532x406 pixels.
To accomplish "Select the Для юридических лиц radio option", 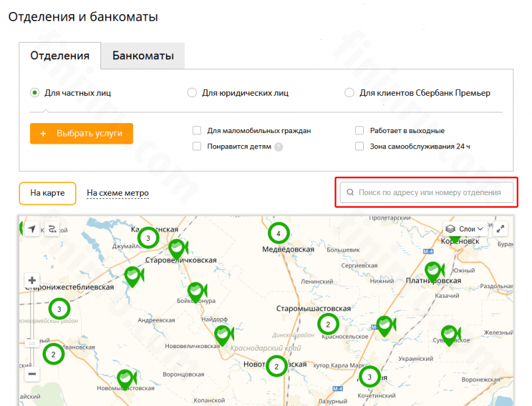I will pos(192,93).
